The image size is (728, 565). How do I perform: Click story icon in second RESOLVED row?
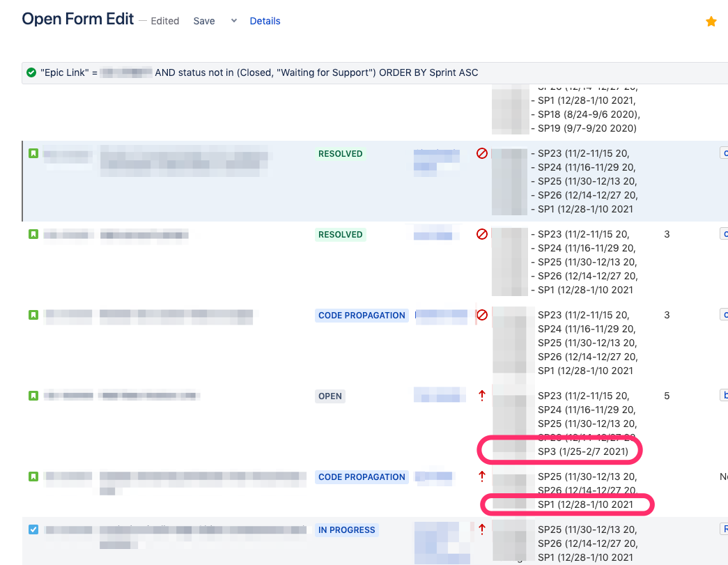point(33,234)
